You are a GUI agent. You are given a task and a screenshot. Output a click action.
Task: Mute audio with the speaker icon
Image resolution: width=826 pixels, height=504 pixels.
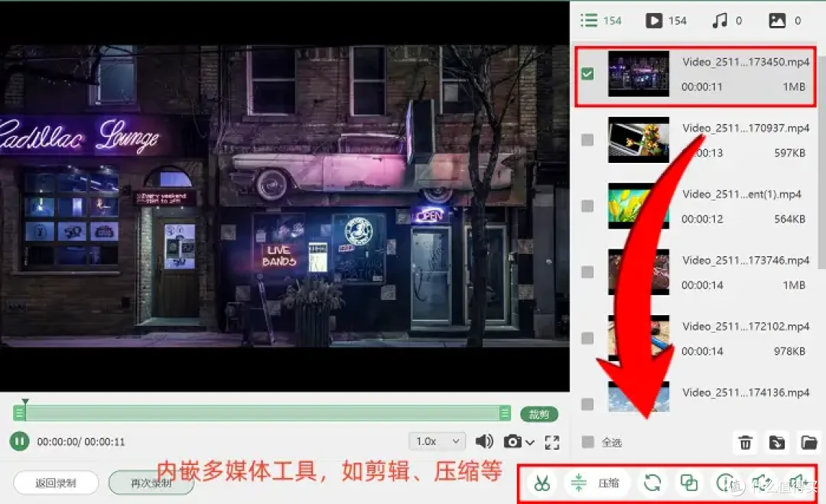coord(484,441)
